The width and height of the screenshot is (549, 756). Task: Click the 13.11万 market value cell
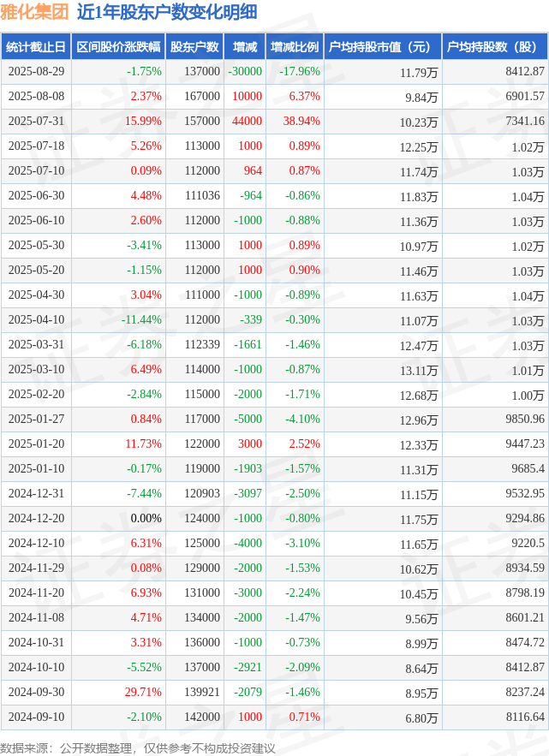pyautogui.click(x=383, y=370)
